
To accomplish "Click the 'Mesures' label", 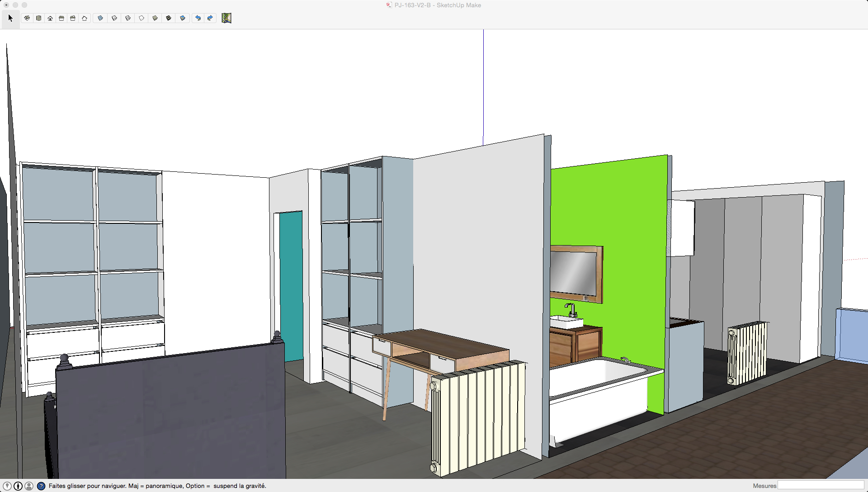I will [x=764, y=486].
